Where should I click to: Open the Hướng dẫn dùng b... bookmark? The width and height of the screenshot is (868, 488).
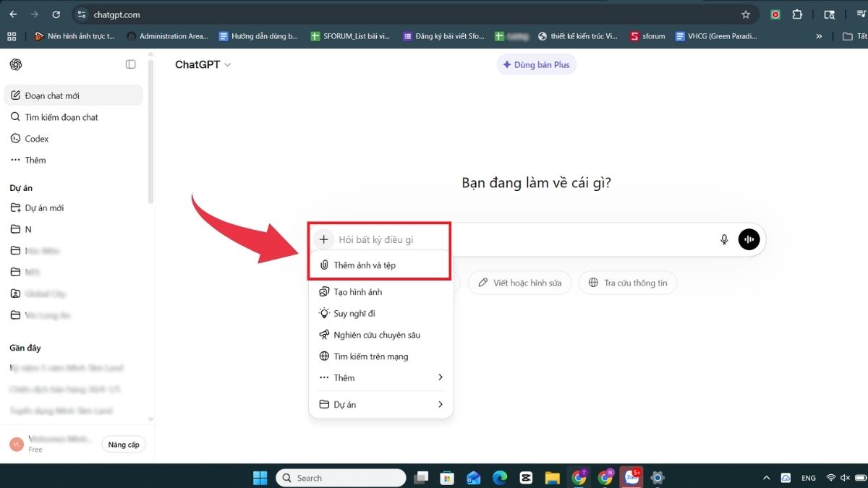(x=259, y=36)
